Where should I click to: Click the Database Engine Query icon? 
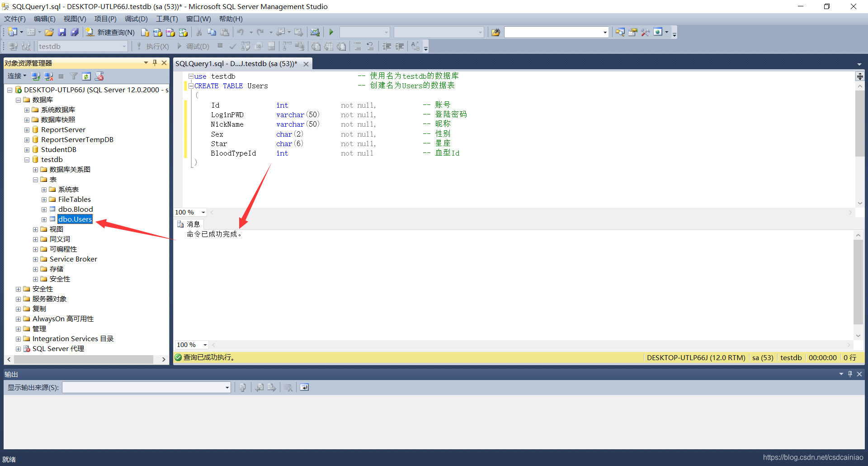145,32
